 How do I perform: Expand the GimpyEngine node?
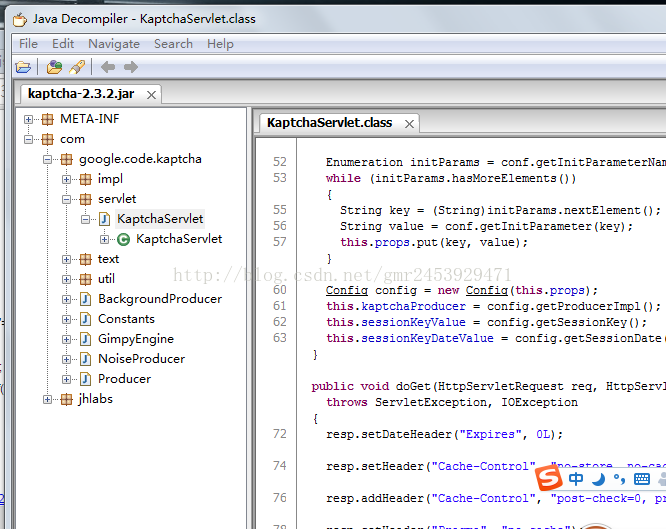[66, 339]
